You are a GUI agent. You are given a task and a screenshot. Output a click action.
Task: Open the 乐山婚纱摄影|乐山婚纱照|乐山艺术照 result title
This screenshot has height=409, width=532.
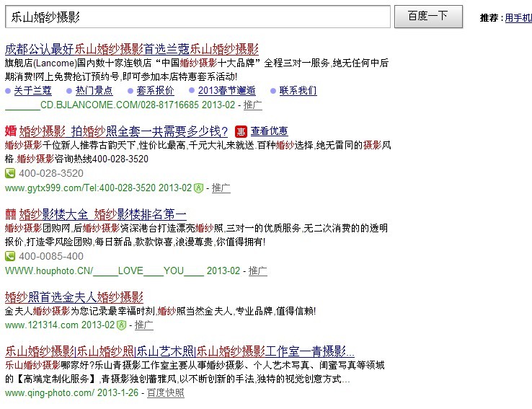(x=179, y=351)
